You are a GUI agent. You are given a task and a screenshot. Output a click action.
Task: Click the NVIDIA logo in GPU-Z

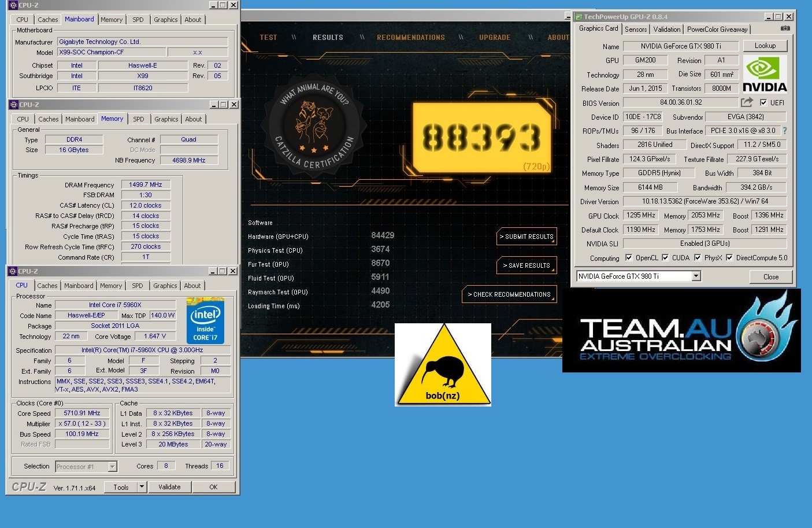click(x=765, y=74)
